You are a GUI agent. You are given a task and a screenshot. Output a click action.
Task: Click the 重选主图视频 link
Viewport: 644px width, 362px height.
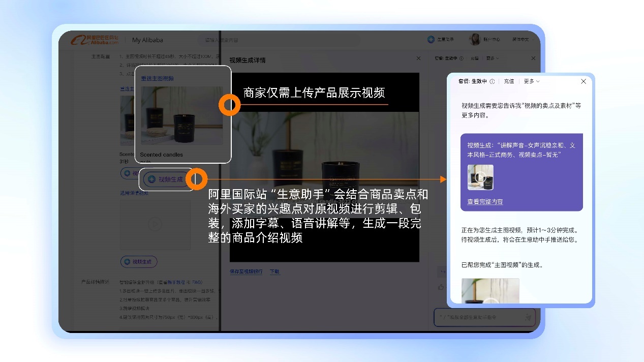click(x=157, y=78)
